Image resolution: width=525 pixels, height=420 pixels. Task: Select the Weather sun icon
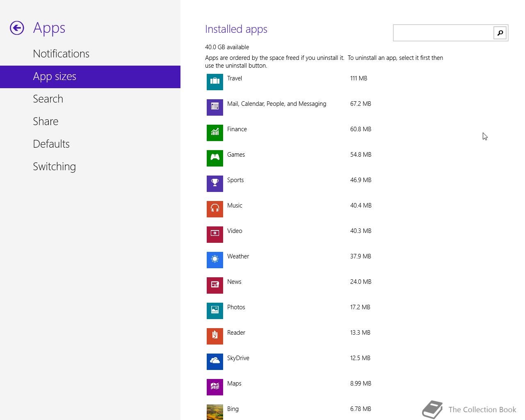point(215,260)
